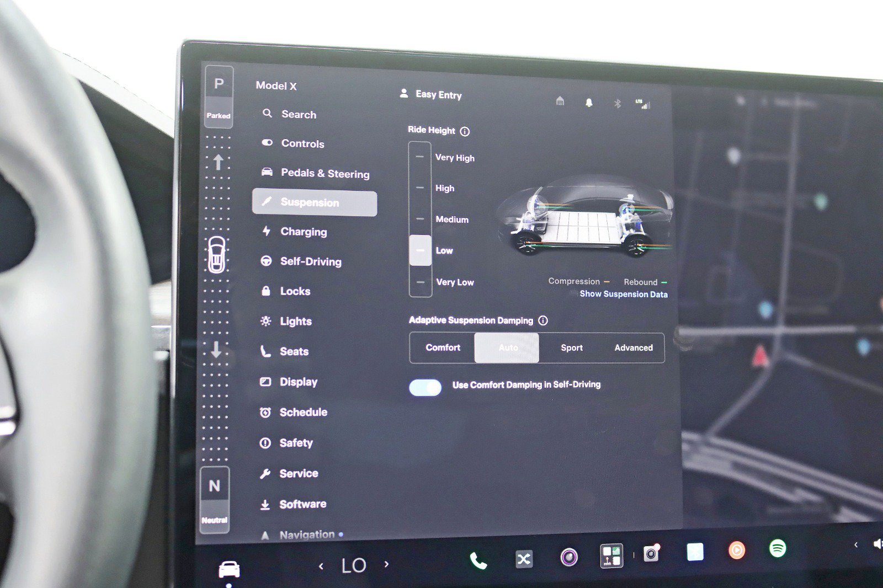
Task: Open the Service menu
Action: click(x=289, y=473)
